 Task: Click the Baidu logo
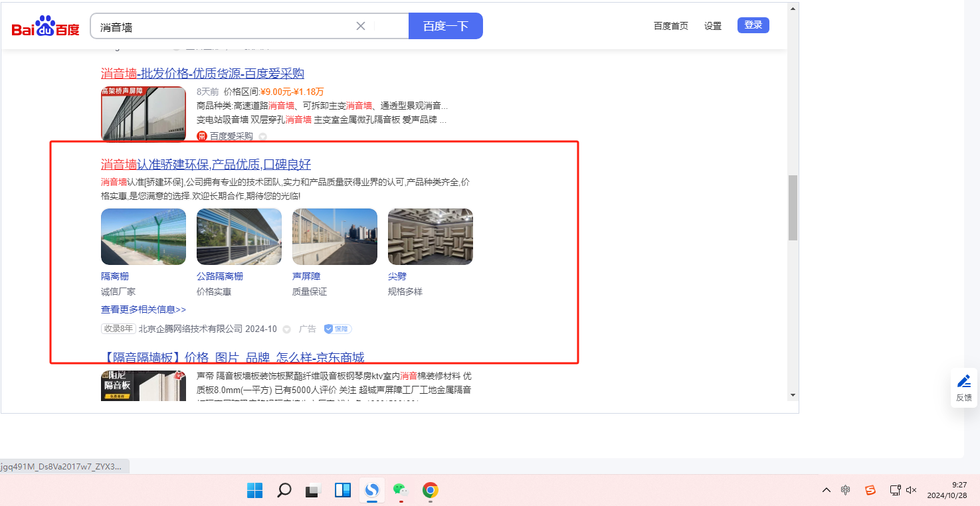[x=45, y=27]
